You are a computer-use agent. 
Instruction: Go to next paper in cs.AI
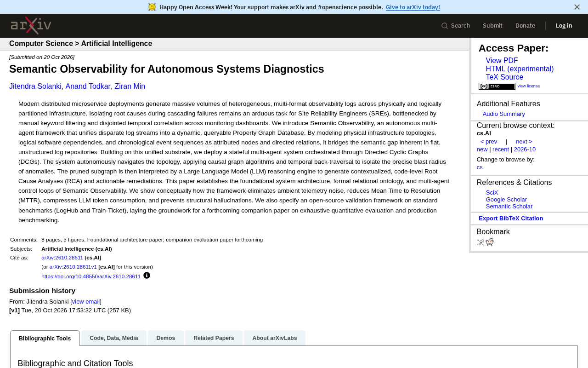[x=524, y=142]
